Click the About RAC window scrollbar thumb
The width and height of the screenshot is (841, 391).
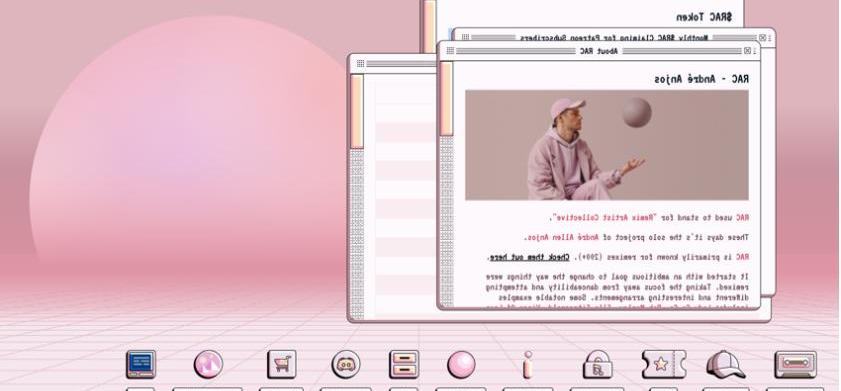[446, 99]
